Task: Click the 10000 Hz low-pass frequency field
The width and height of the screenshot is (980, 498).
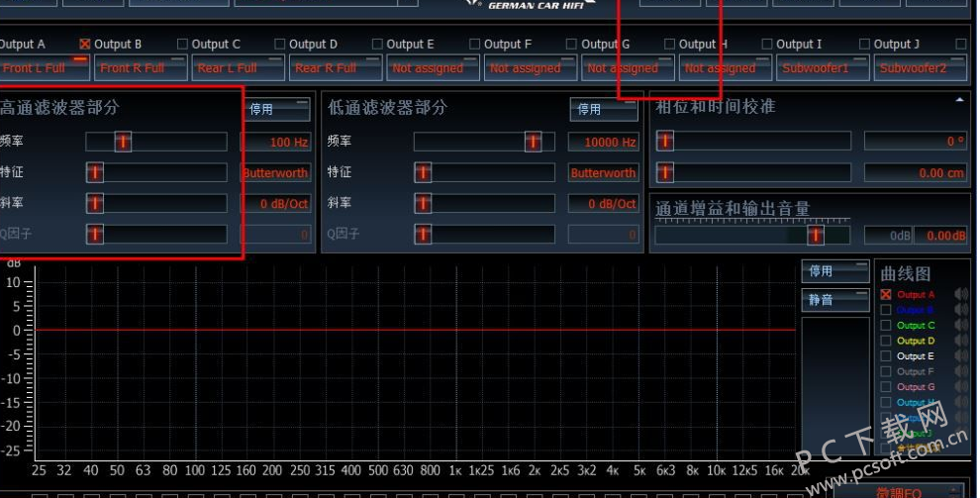Action: point(604,142)
